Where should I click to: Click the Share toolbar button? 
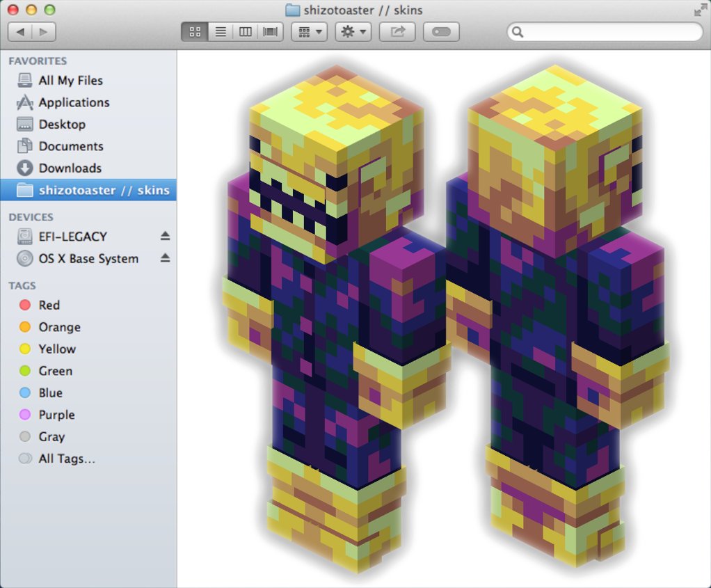397,32
